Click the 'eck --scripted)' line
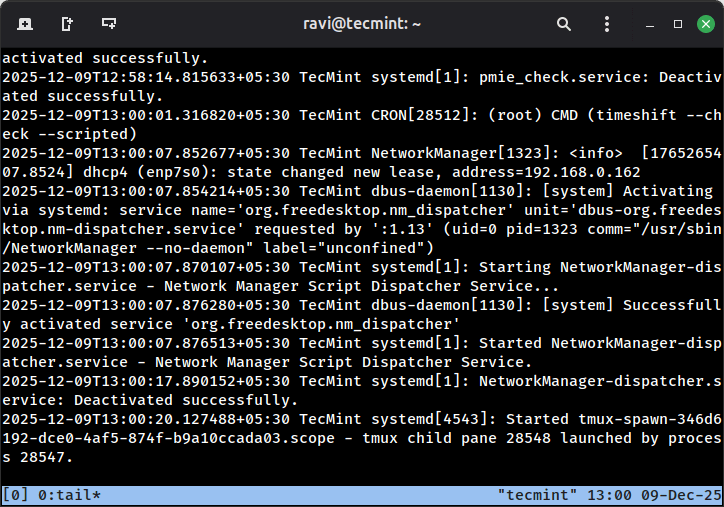Image resolution: width=724 pixels, height=507 pixels. (70, 134)
